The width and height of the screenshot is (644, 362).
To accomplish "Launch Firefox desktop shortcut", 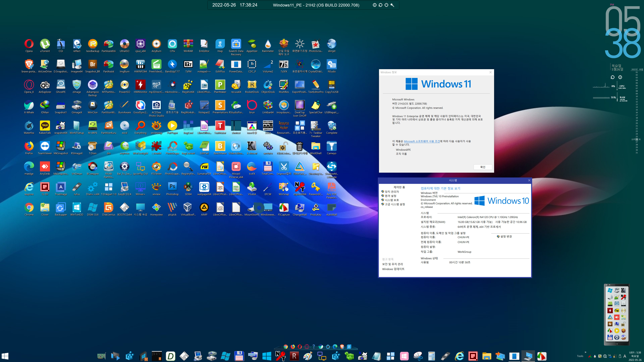I will (29, 148).
